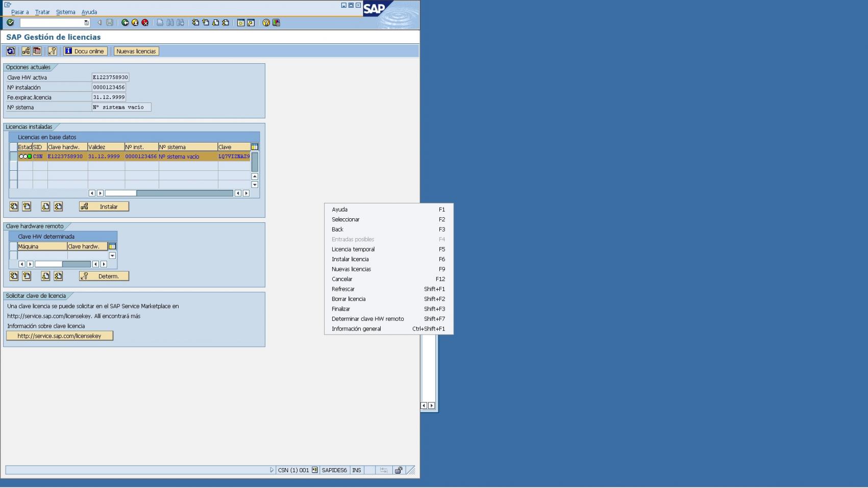The image size is (868, 488).
Task: Click last-page icon below Clave HW determinada table
Action: click(58, 276)
